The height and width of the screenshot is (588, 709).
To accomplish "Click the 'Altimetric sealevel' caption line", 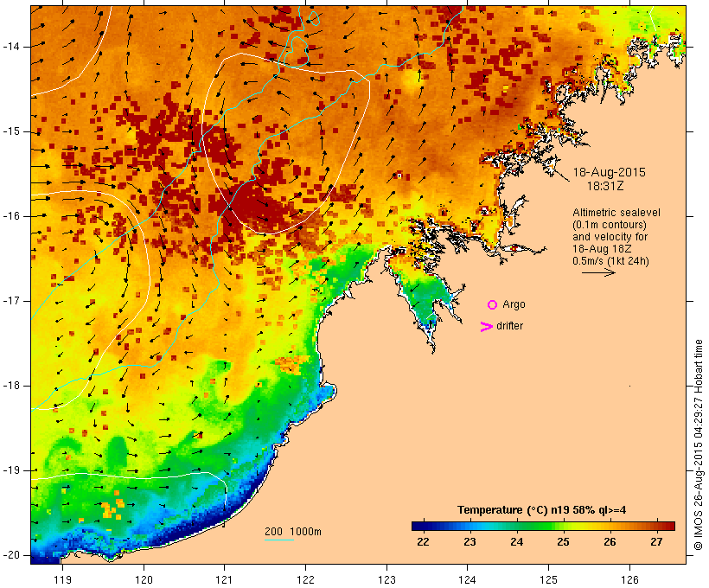I will [616, 213].
